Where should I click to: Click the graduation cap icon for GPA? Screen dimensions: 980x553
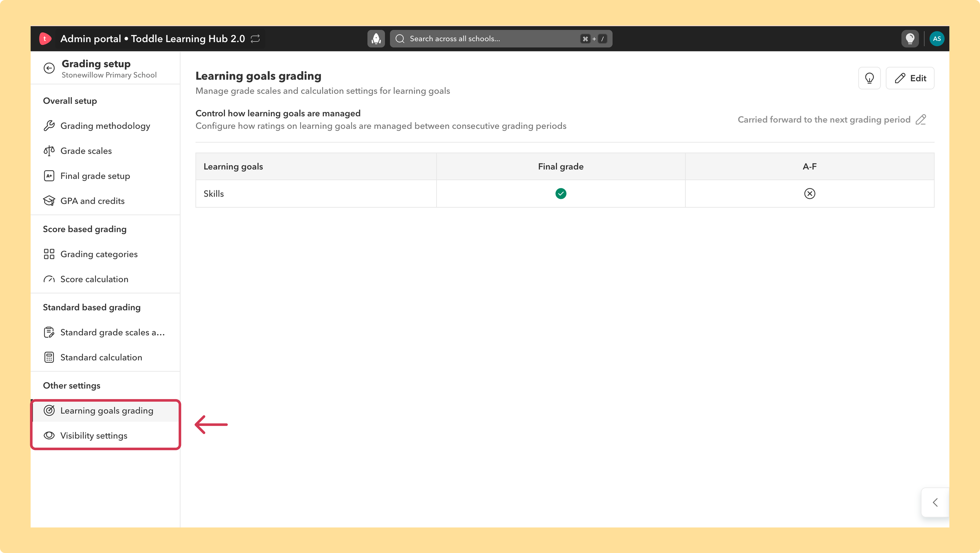tap(49, 201)
